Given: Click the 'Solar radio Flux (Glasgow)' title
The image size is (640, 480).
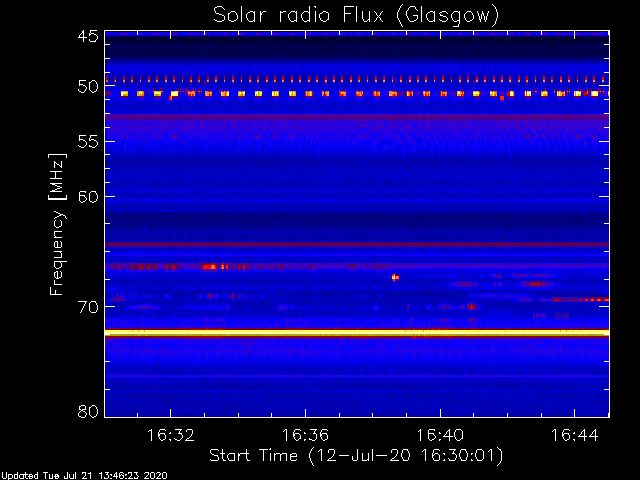Looking at the screenshot, I should click(356, 15).
